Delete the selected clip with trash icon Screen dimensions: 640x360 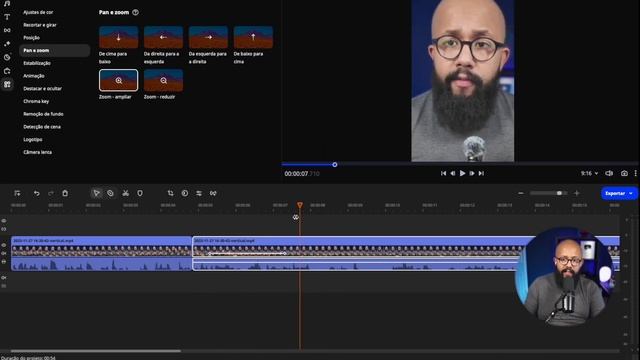[65, 193]
